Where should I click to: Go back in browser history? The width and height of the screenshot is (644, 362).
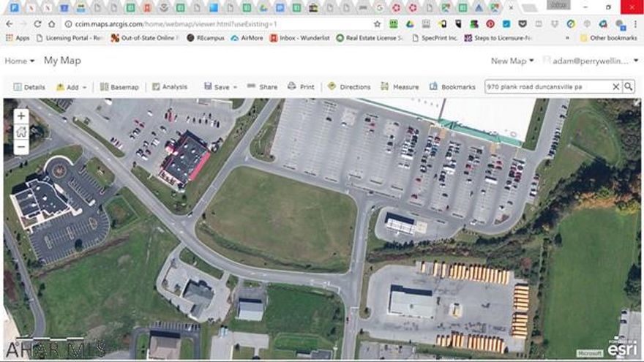coord(9,24)
